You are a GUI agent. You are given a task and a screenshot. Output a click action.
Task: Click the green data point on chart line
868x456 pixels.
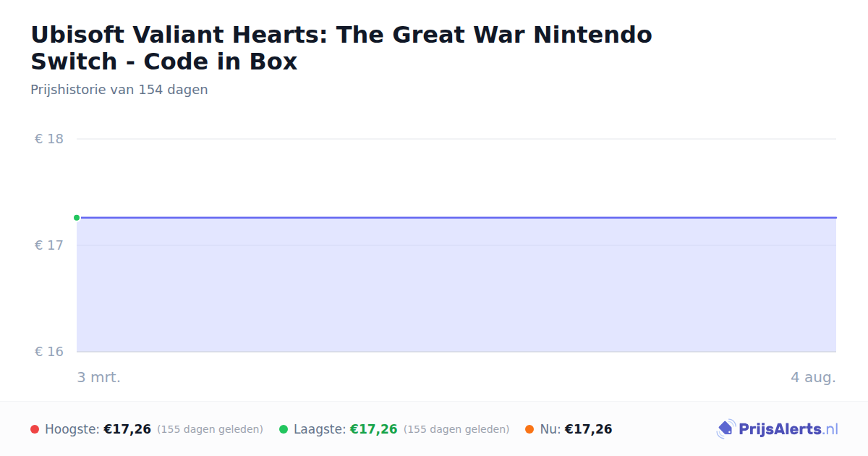[x=77, y=217]
